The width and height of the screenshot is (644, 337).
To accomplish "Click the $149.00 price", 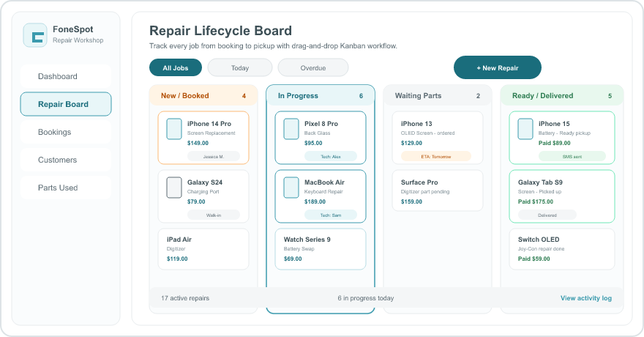I will click(198, 143).
